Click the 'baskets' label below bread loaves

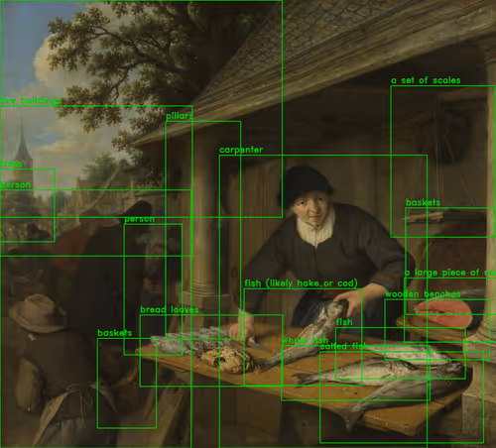click(x=114, y=333)
